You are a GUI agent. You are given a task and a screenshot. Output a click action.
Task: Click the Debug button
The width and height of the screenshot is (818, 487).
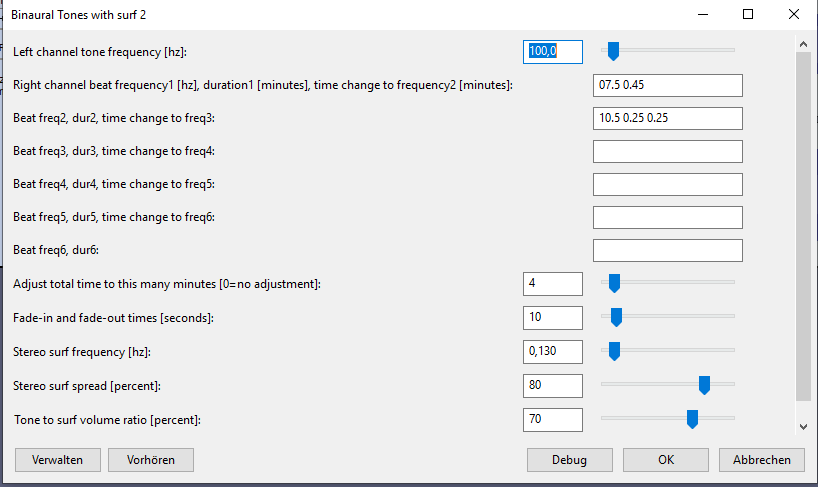[x=569, y=459]
